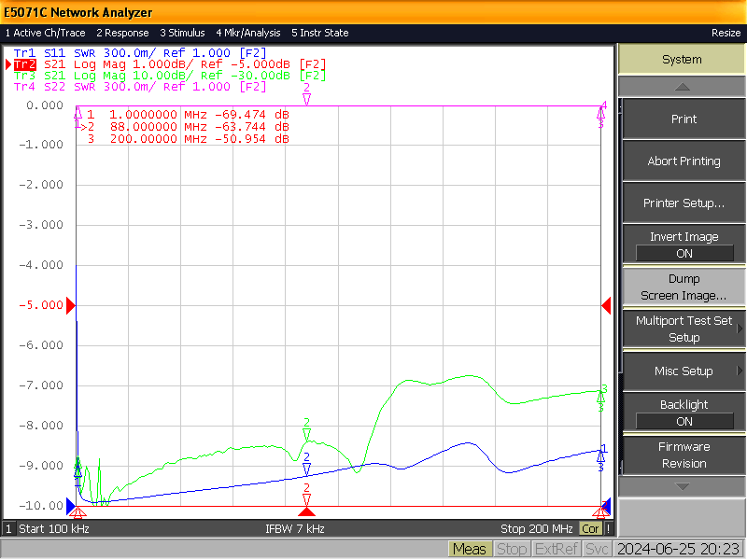This screenshot has height=560, width=747.
Task: Click the IFBW 7 kHz field
Action: click(295, 528)
